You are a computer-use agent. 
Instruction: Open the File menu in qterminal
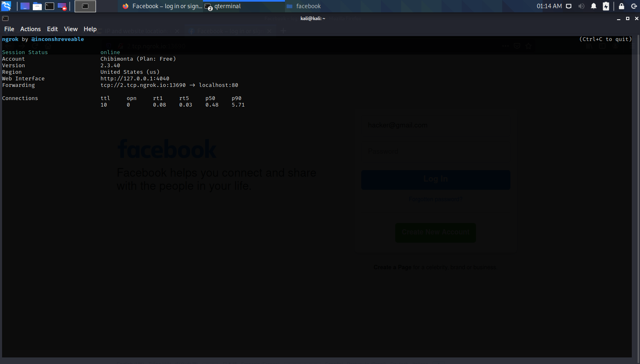pyautogui.click(x=9, y=29)
